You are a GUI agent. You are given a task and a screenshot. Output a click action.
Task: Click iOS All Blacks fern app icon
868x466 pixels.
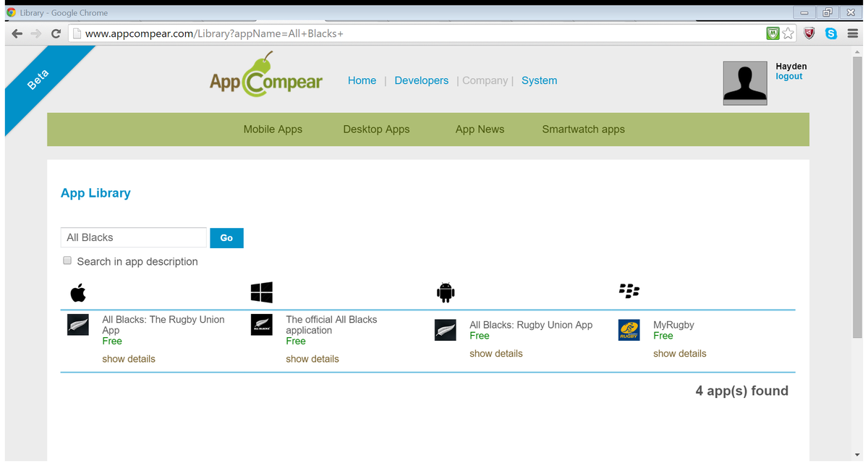click(x=77, y=325)
